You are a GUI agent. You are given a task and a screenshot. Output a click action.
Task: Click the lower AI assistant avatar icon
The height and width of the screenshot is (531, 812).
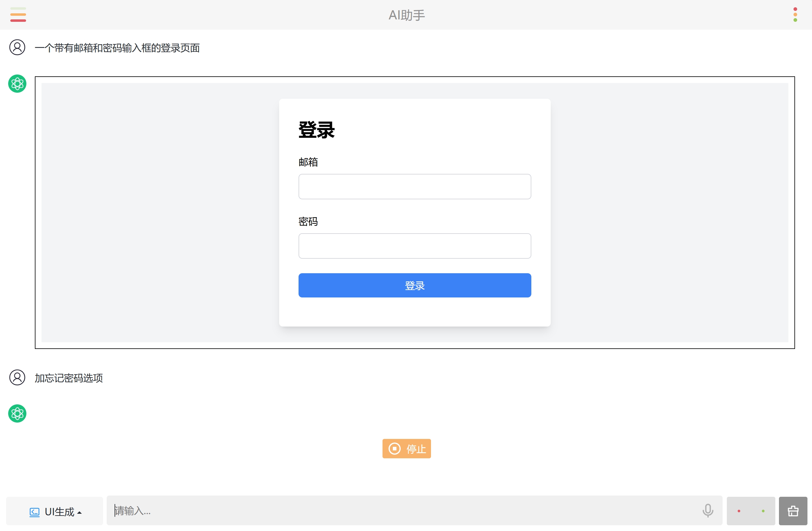tap(17, 413)
